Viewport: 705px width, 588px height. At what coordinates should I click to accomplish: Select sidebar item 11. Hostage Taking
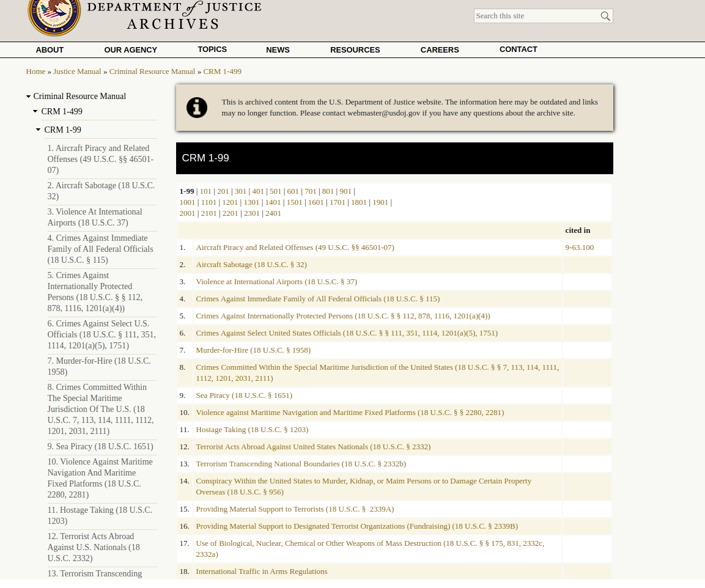[100, 515]
